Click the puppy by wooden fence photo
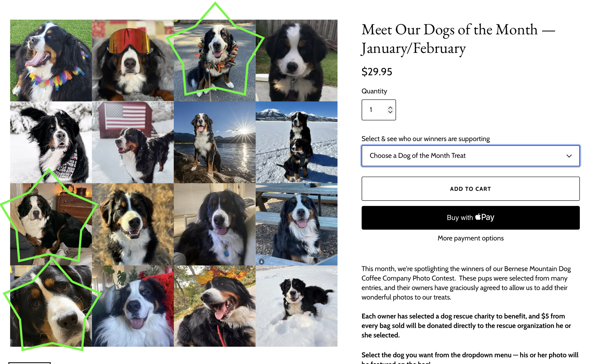Screen dimensions: 615x364 pyautogui.click(x=296, y=60)
